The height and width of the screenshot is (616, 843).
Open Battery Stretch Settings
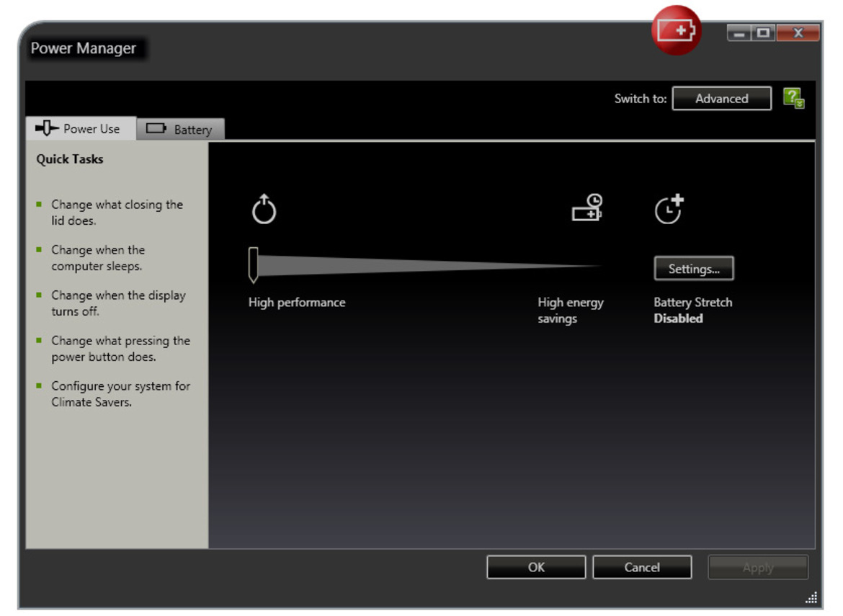click(694, 268)
